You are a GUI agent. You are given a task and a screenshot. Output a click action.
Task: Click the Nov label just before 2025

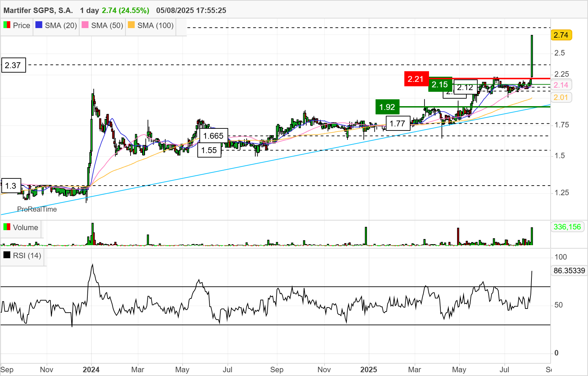[x=324, y=369]
